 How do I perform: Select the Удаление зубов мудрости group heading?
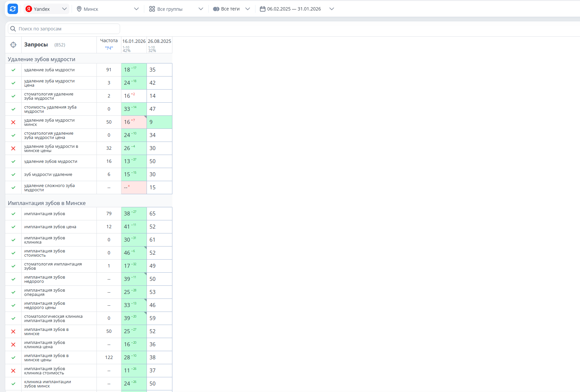[x=42, y=59]
